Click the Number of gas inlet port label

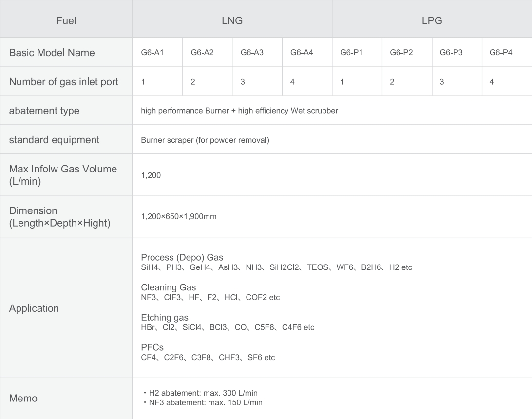point(63,82)
